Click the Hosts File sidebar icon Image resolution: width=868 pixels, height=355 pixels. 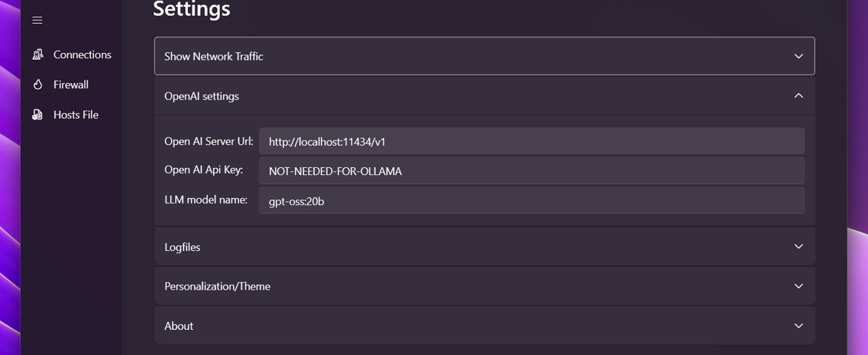38,114
